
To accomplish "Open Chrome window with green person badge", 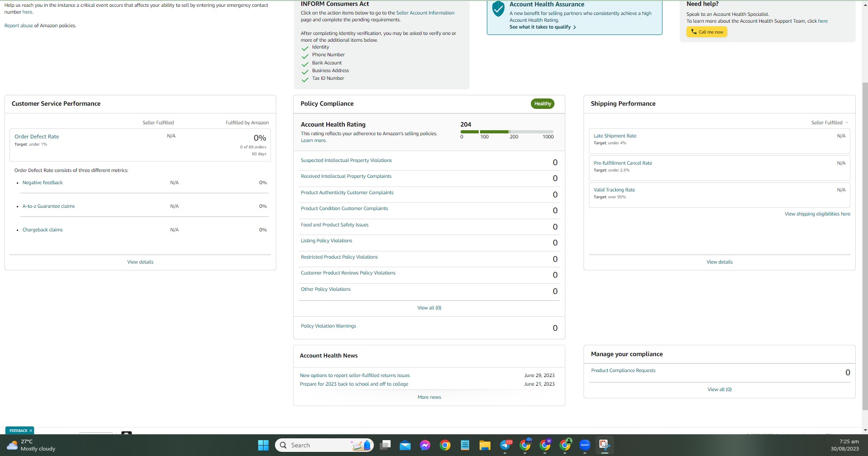I will 565,445.
